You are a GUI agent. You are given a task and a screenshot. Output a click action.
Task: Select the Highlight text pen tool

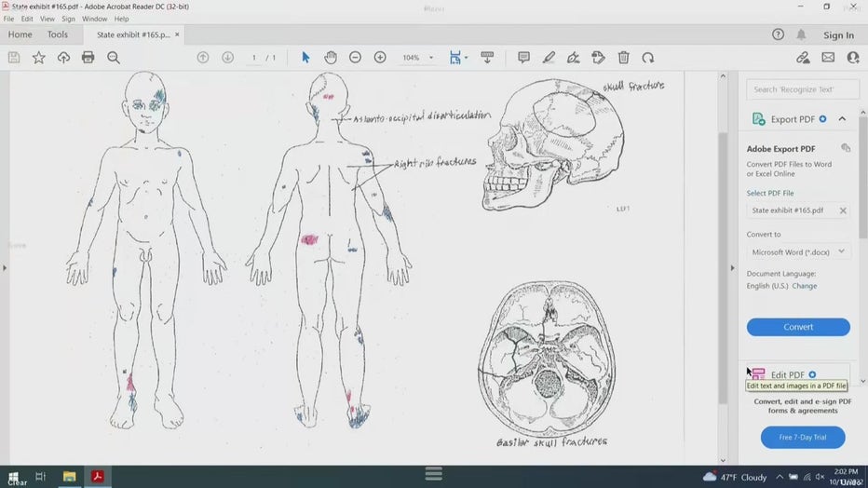pyautogui.click(x=549, y=58)
